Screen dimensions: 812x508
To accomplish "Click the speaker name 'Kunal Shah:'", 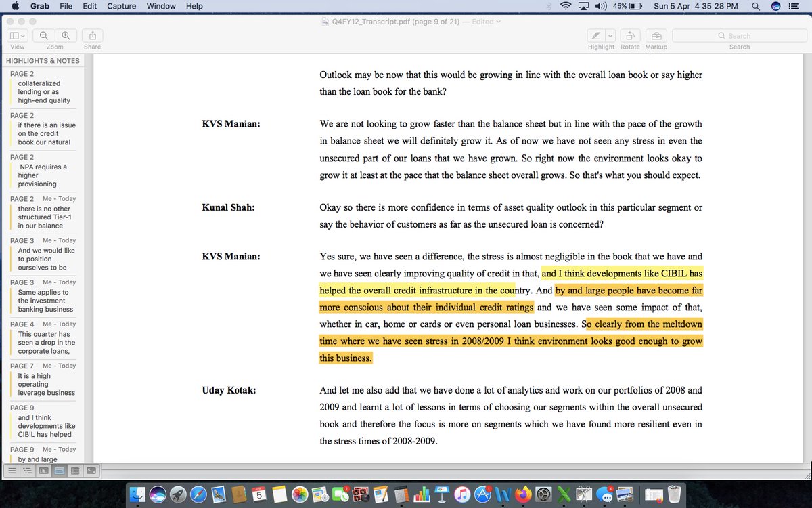I will point(228,207).
